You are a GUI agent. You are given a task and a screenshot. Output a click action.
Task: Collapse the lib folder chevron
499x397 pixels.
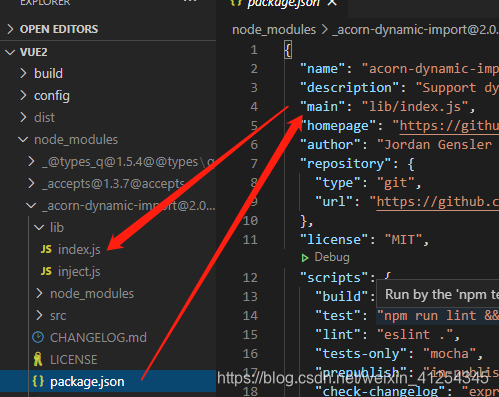click(39, 228)
